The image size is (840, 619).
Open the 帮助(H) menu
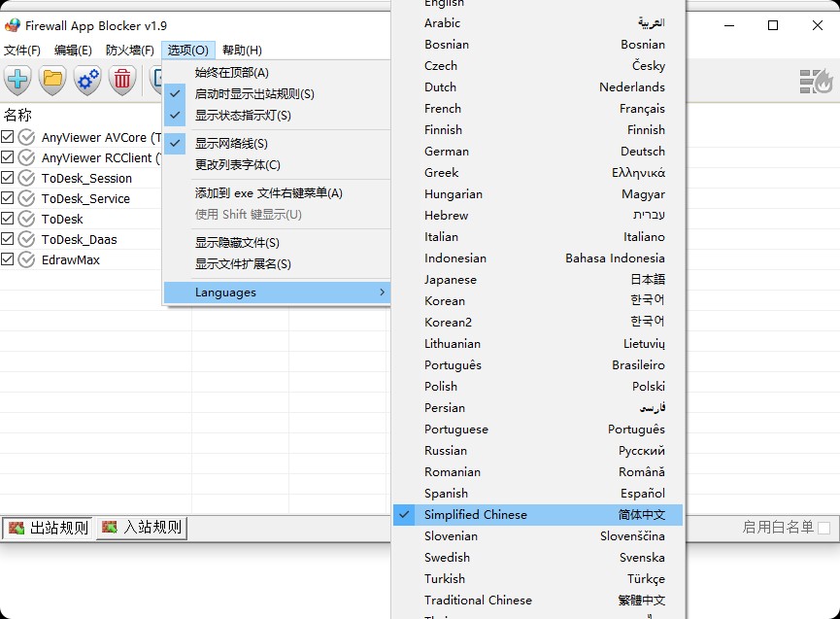coord(239,50)
